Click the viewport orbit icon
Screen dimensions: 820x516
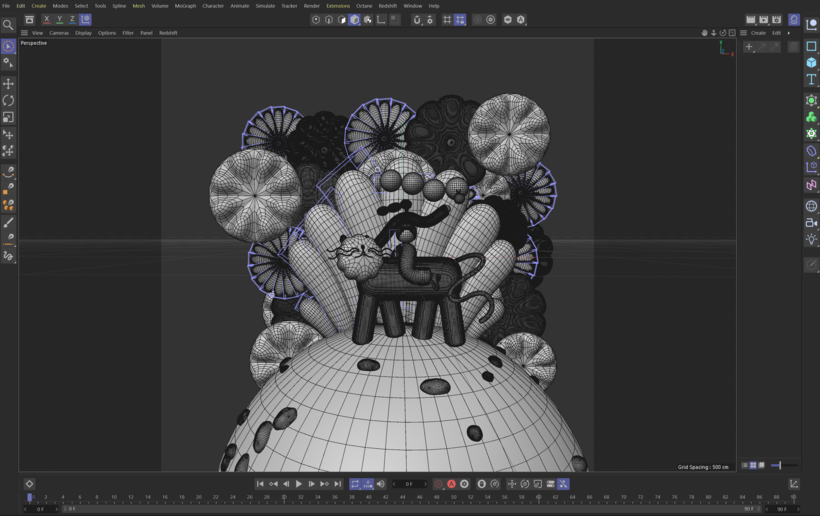click(723, 32)
